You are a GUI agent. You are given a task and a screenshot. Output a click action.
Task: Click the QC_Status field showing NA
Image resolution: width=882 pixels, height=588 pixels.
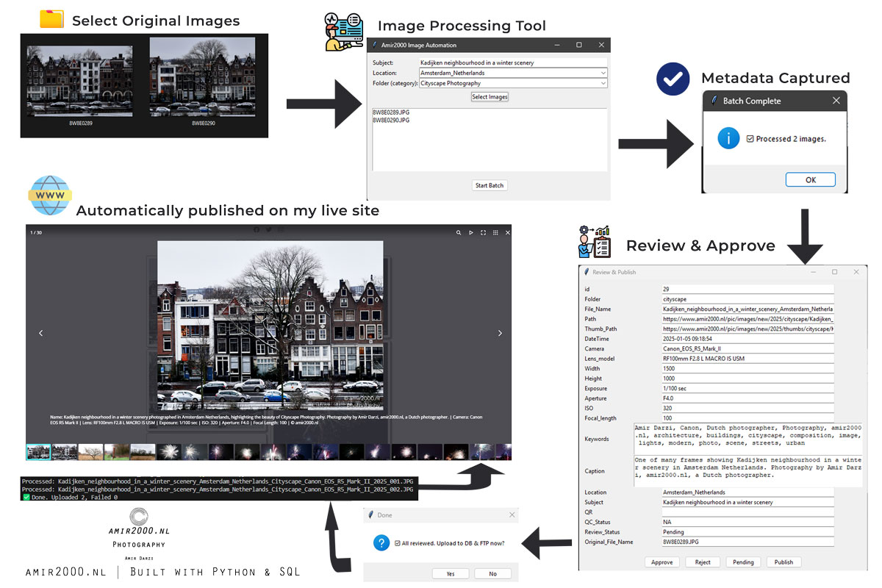coord(747,522)
